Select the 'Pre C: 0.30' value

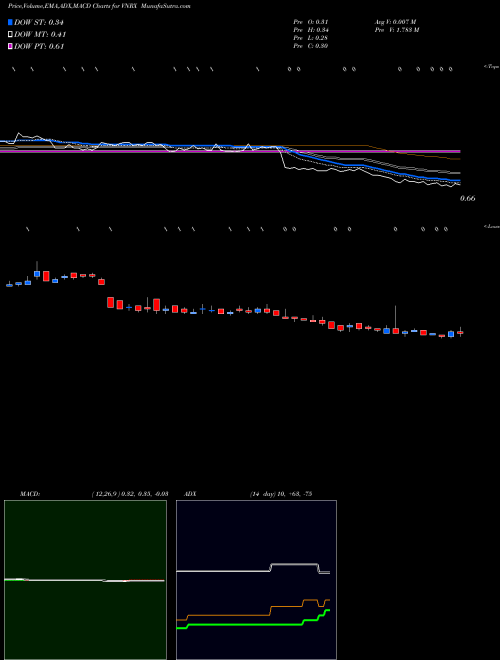311,46
